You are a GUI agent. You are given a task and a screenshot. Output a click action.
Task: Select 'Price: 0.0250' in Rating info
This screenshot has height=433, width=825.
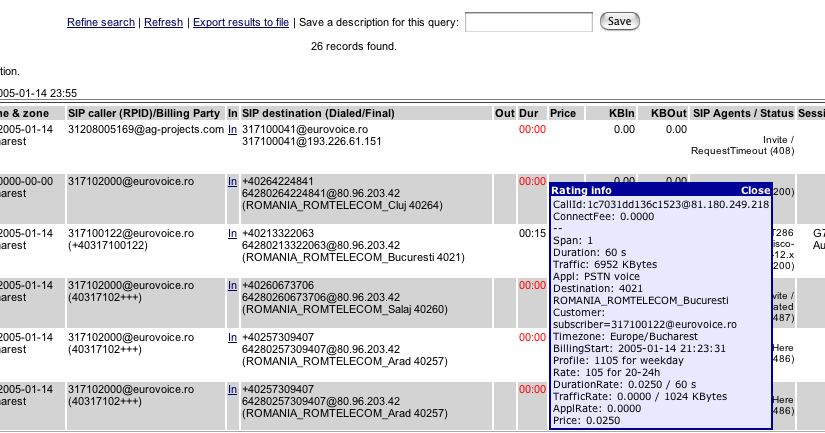coord(586,420)
